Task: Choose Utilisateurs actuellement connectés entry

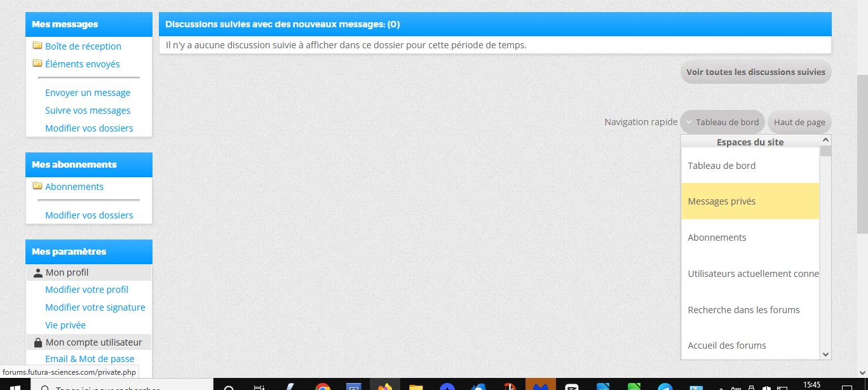Action: (750, 273)
